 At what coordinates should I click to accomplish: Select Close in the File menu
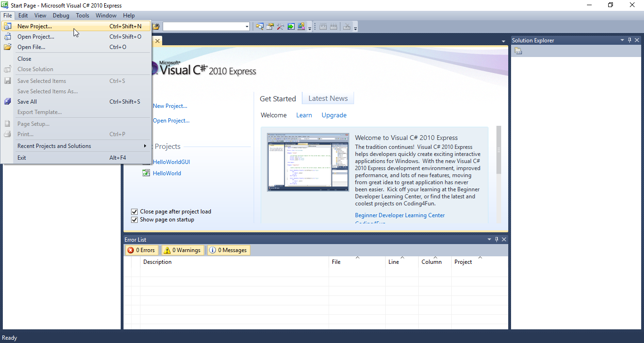pyautogui.click(x=76, y=59)
